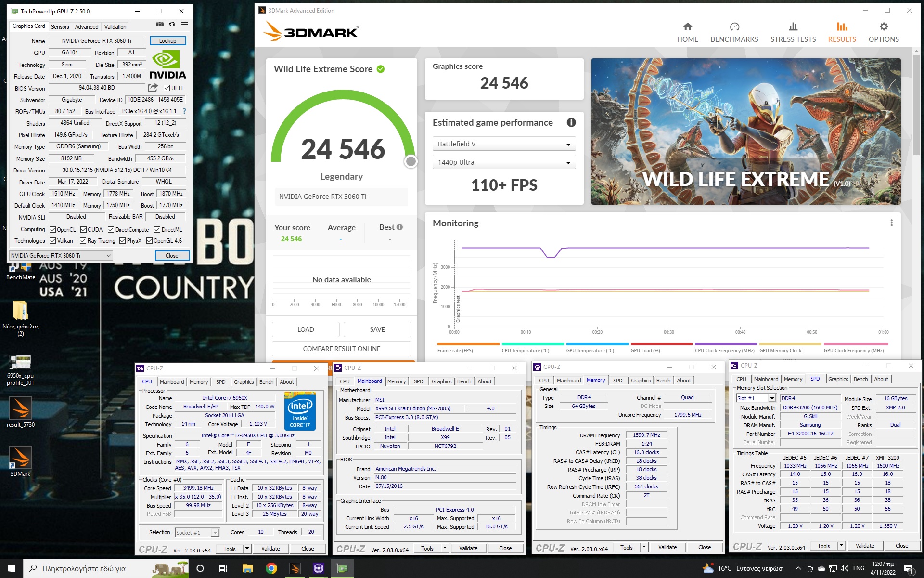Screen dimensions: 924x578
Task: Open the Socket #1 selection dropdown in CPU-Z
Action: click(197, 532)
